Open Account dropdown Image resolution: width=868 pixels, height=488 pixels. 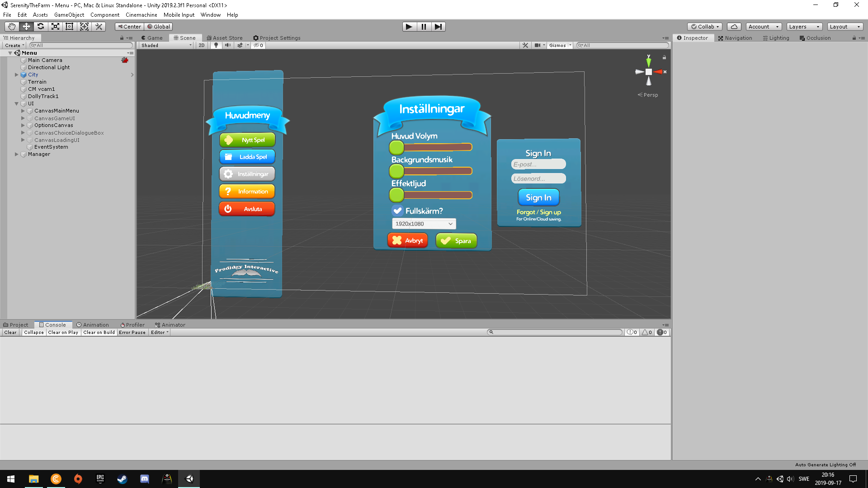pos(764,27)
